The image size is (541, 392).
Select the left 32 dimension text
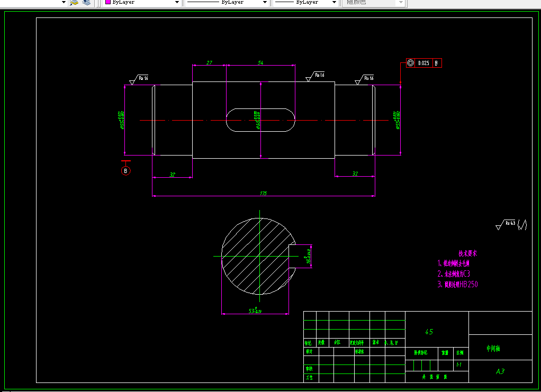point(172,175)
